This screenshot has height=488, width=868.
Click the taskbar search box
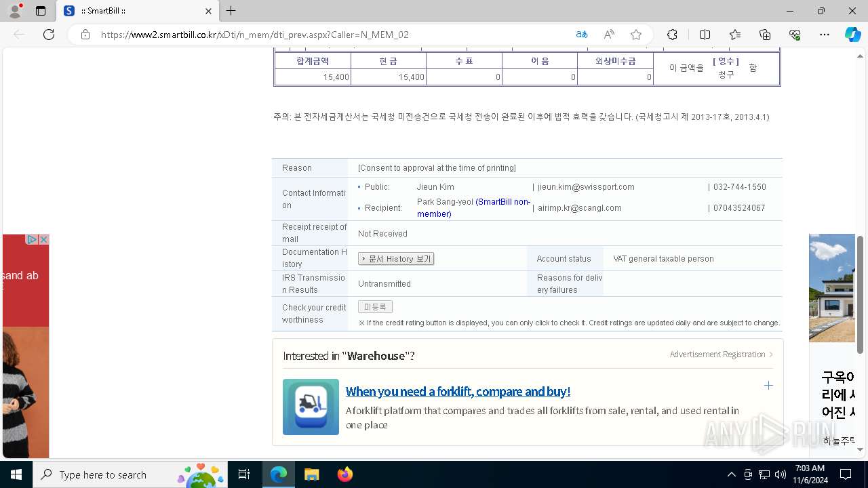[x=130, y=474]
